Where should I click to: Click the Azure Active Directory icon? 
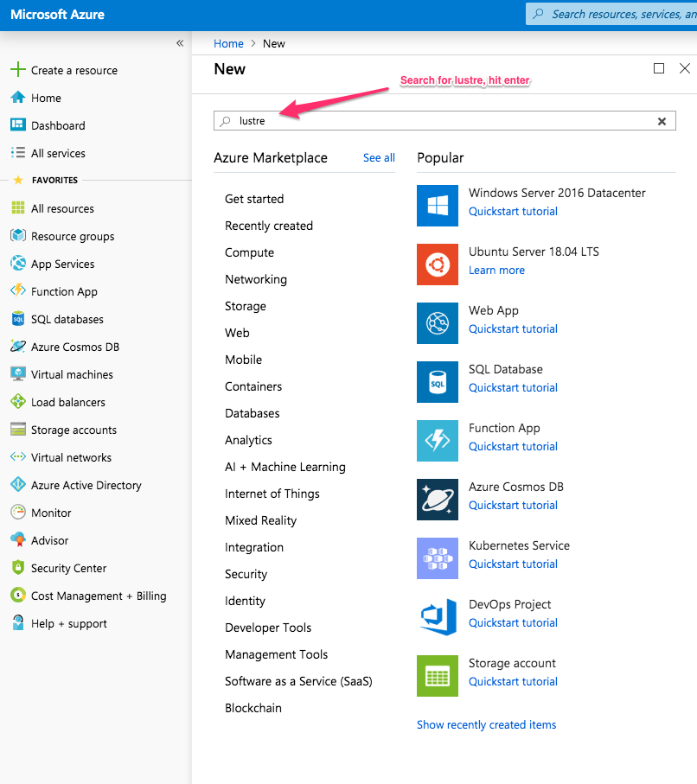pos(18,484)
